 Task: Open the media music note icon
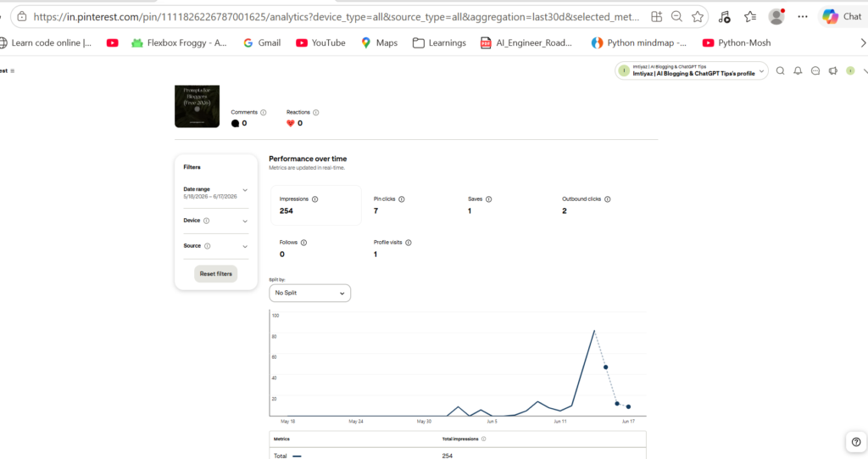click(724, 17)
